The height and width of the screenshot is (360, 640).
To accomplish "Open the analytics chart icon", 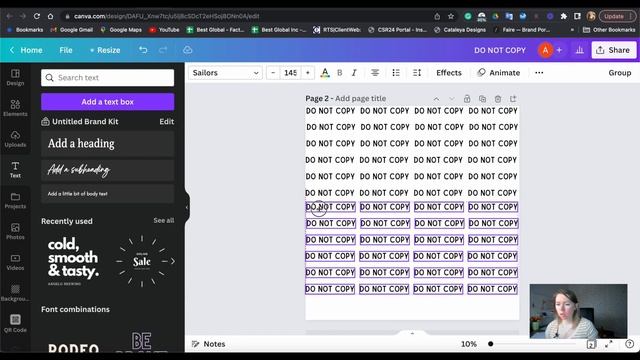I will pos(580,50).
